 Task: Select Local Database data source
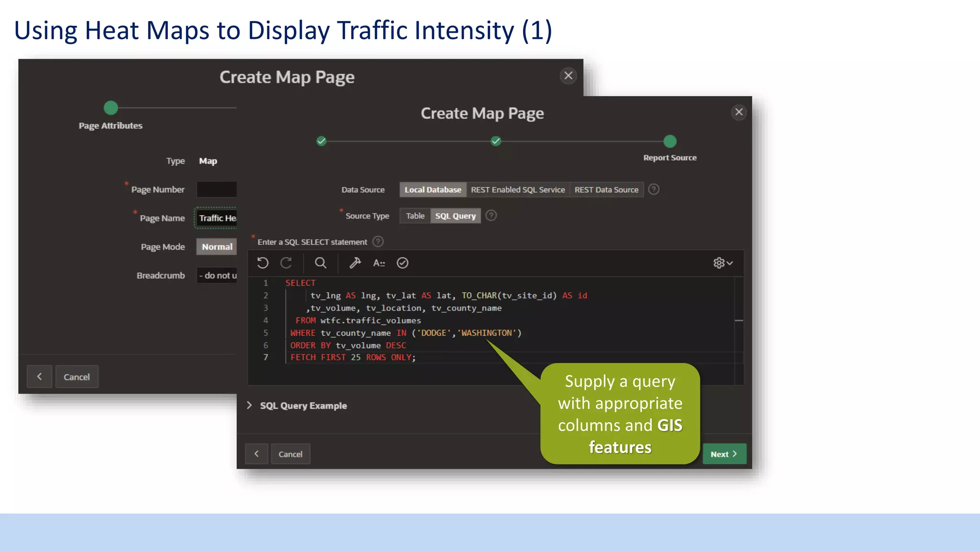tap(433, 190)
